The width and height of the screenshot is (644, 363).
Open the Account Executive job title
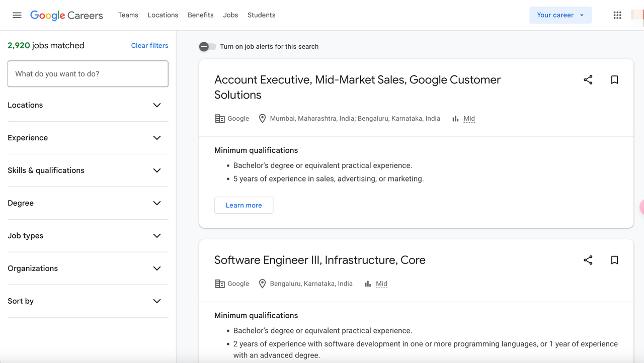click(x=357, y=87)
